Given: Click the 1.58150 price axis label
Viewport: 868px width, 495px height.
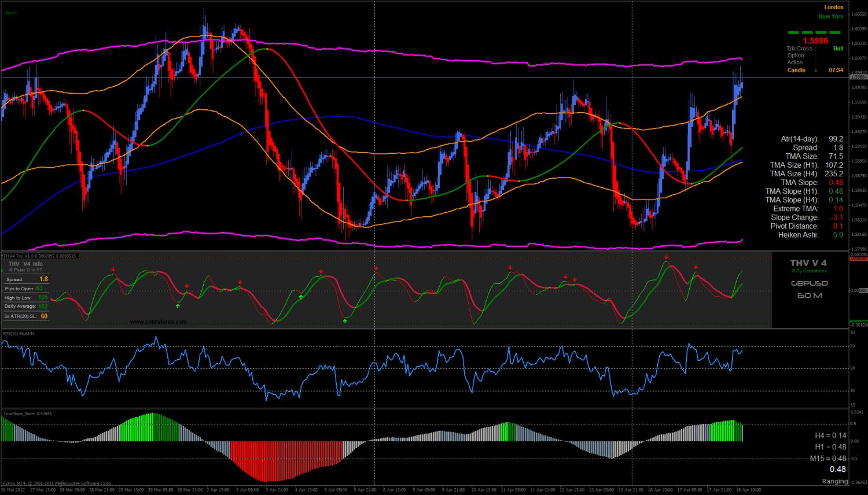Looking at the screenshot, I should tap(858, 234).
